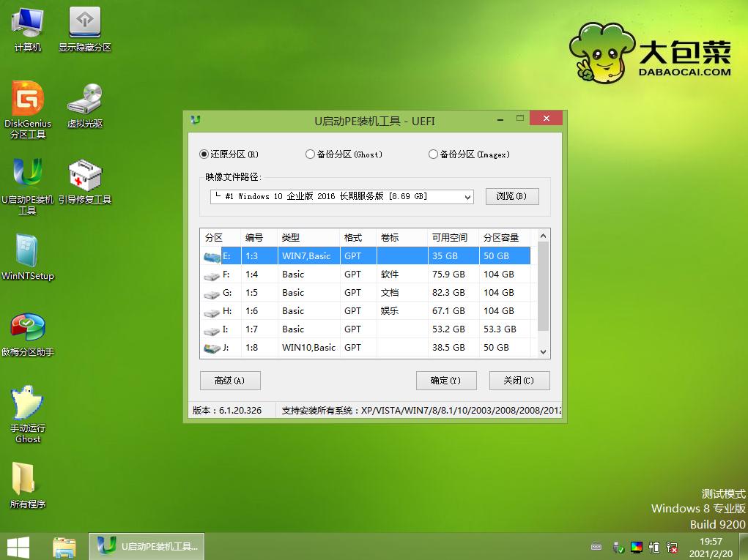
Task: Click drive icon of partition J:
Action: point(212,348)
